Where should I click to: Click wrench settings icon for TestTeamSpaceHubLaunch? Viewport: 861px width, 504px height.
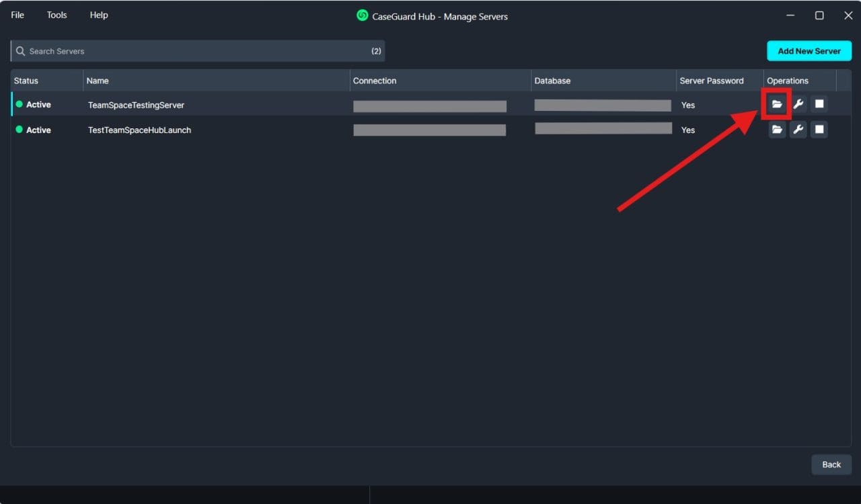tap(798, 130)
